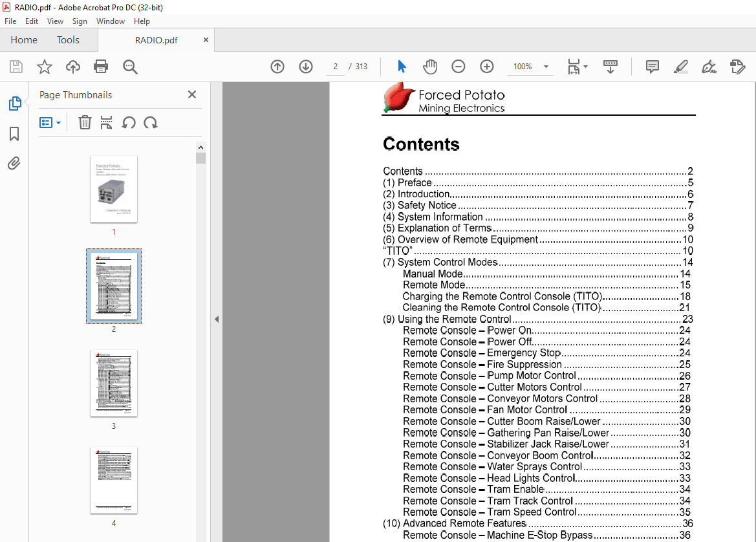Click the upload to cloud icon
This screenshot has width=756, height=542.
click(x=73, y=67)
